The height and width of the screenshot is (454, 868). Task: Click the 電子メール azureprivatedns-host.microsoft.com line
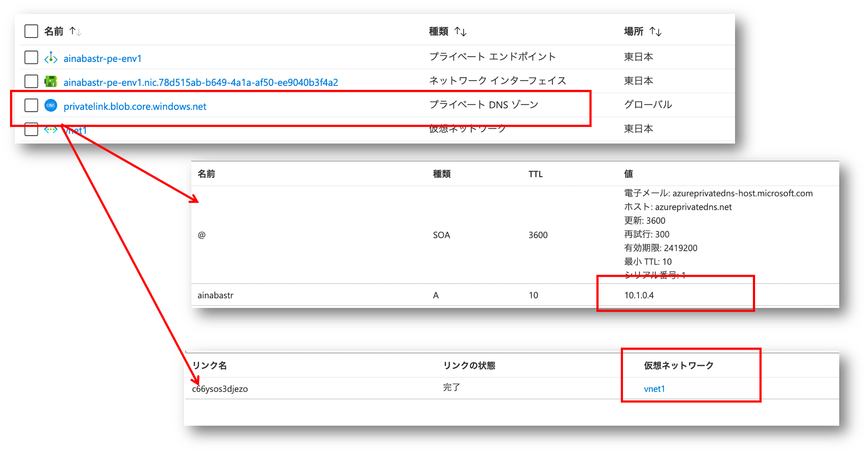point(718,193)
